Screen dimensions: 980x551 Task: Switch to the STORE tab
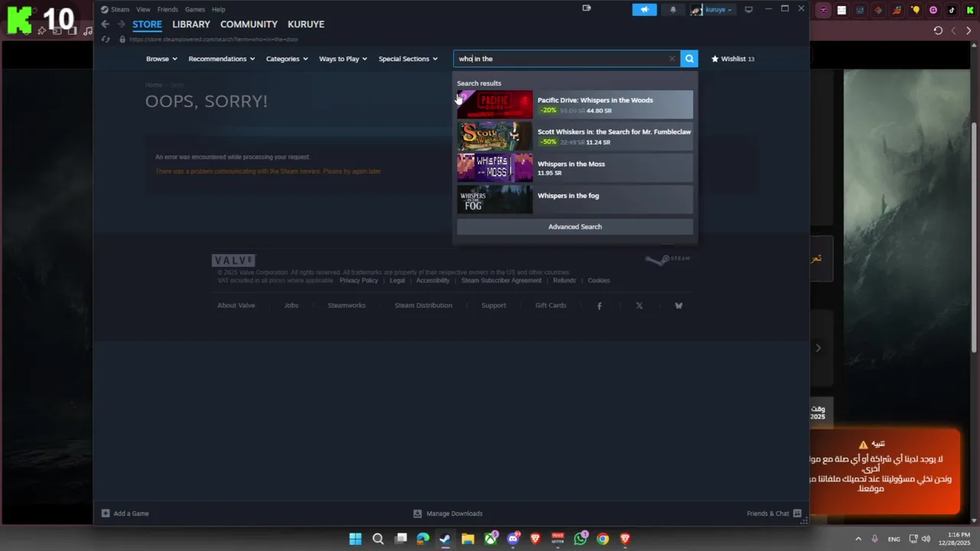(x=147, y=24)
